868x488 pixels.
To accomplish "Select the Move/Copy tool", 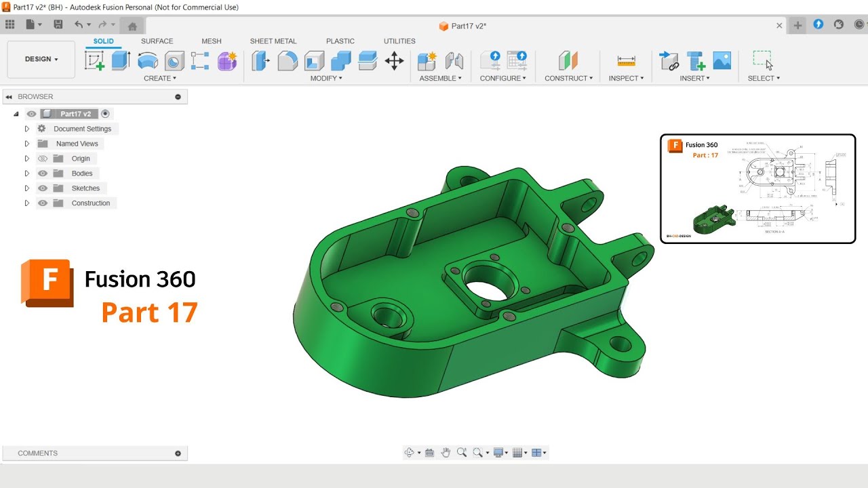I will tap(394, 61).
